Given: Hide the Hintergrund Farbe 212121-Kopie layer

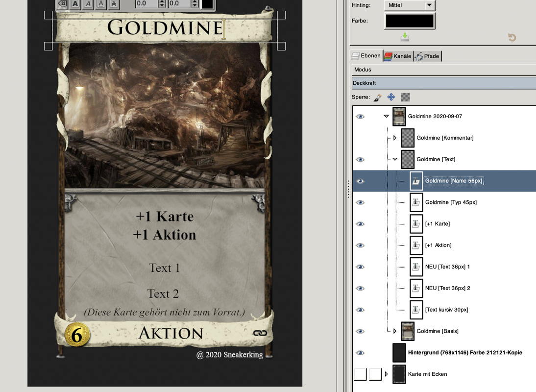Looking at the screenshot, I should coord(360,353).
